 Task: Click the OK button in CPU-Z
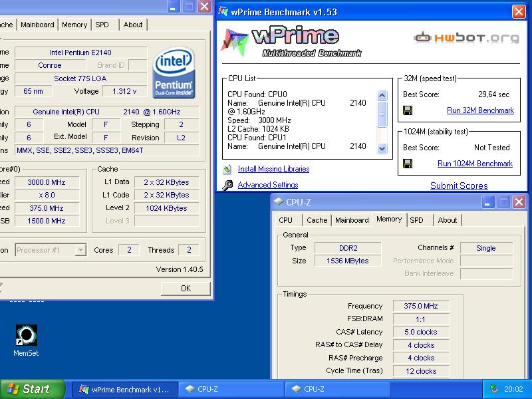tap(186, 289)
